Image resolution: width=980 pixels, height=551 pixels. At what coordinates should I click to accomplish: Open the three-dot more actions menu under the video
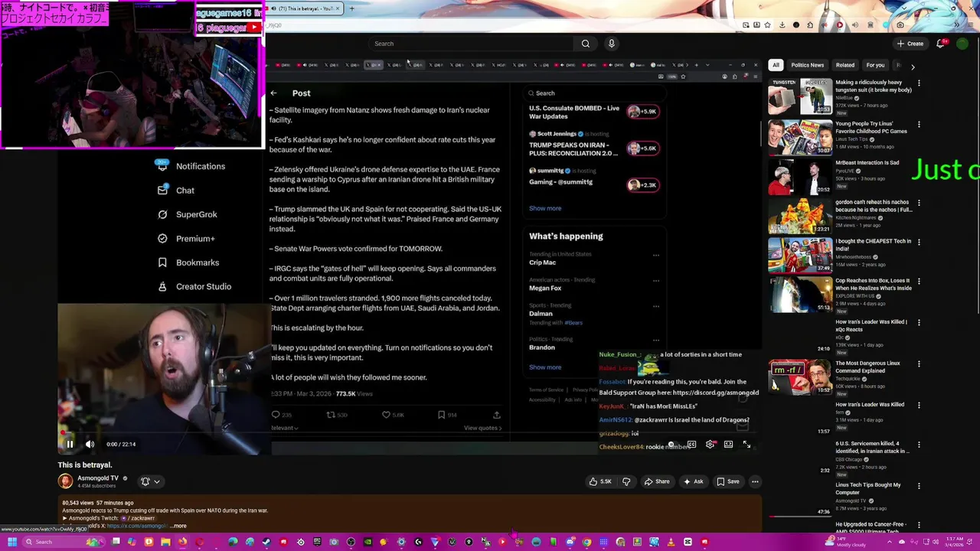coord(755,481)
